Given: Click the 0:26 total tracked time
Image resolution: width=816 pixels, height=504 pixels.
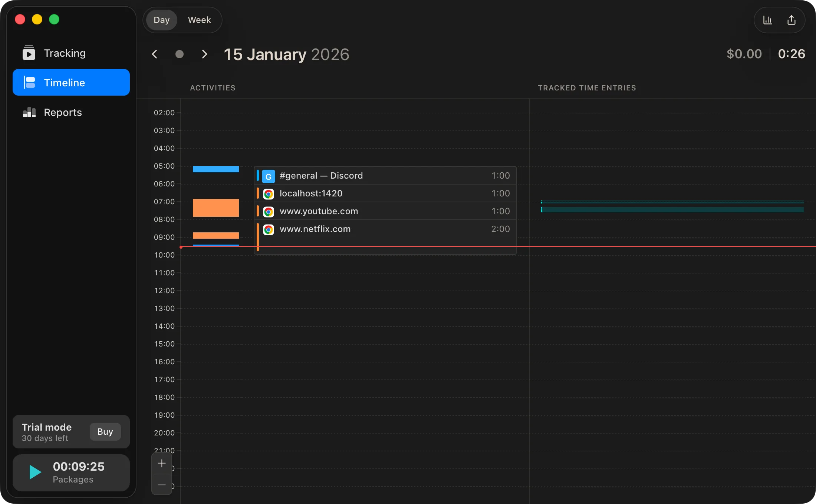Looking at the screenshot, I should tap(792, 54).
